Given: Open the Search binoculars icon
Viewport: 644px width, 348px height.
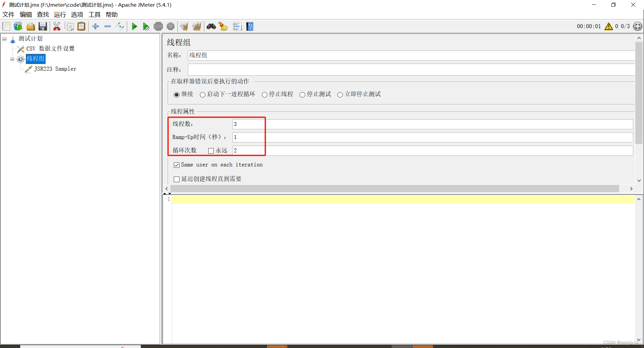Looking at the screenshot, I should click(x=211, y=26).
